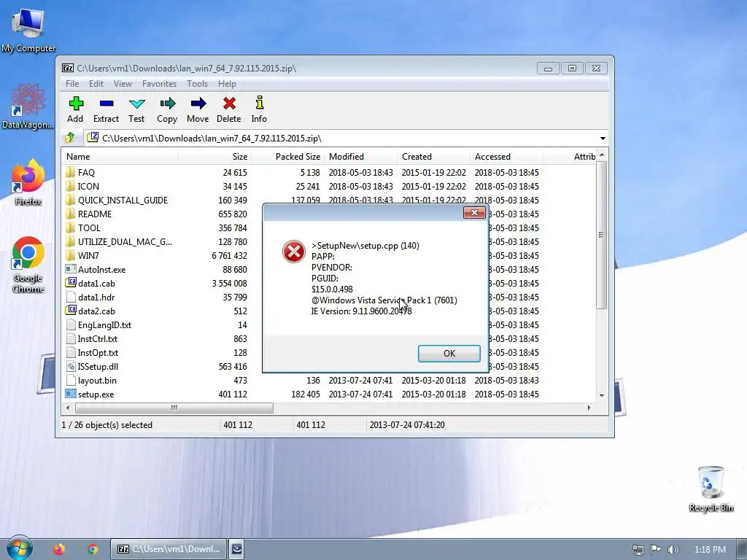Sort by Accessed column header
747x560 pixels.
tap(506, 157)
